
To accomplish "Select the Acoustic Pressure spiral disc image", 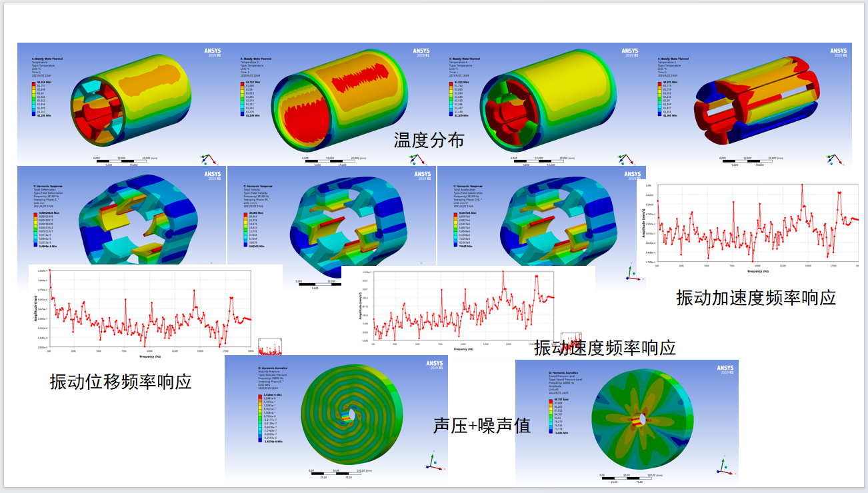I will (x=336, y=417).
